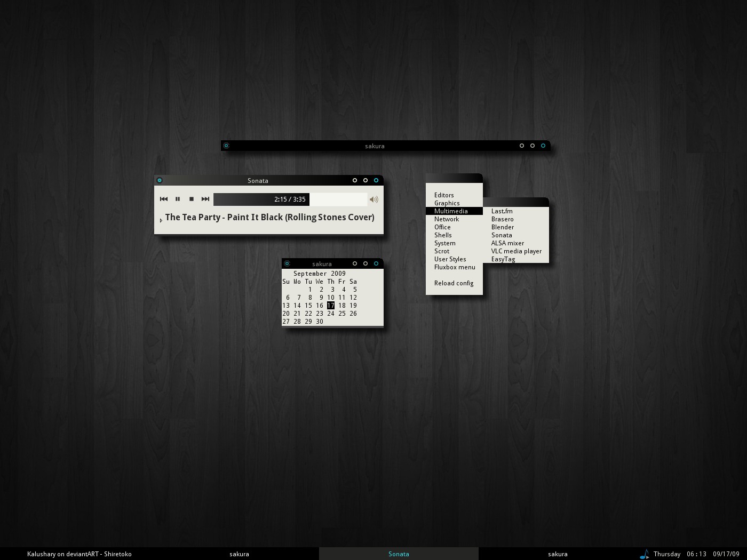Open calendar sakura window menu icon
The width and height of the screenshot is (747, 560).
287,263
